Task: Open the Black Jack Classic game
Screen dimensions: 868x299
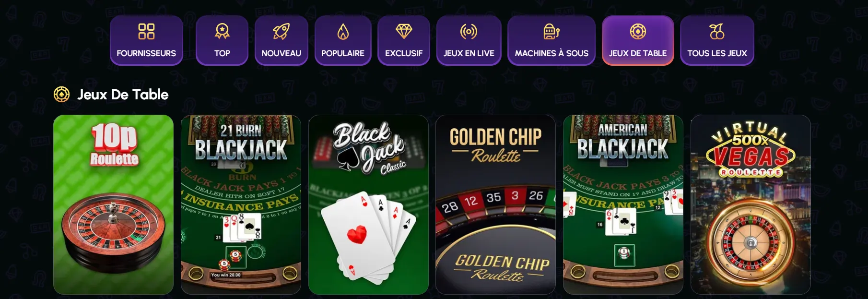Action: tap(368, 204)
